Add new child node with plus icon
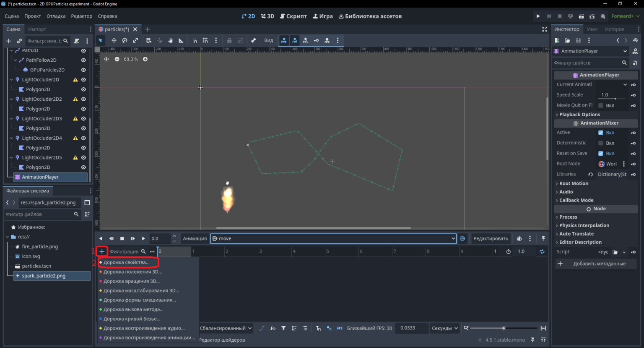 click(8, 41)
